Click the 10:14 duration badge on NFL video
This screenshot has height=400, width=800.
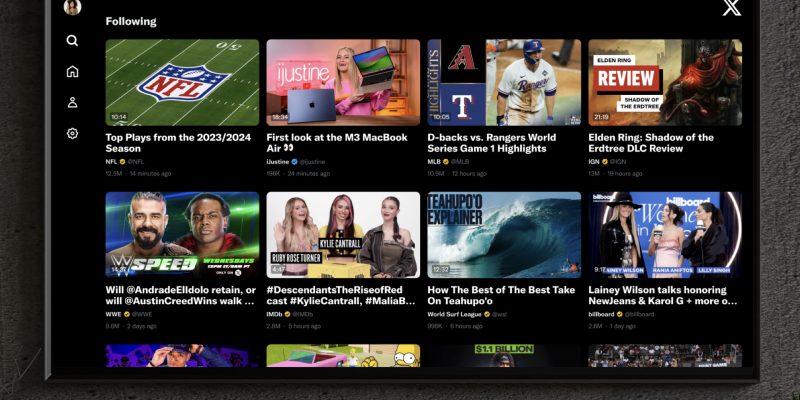pyautogui.click(x=119, y=117)
